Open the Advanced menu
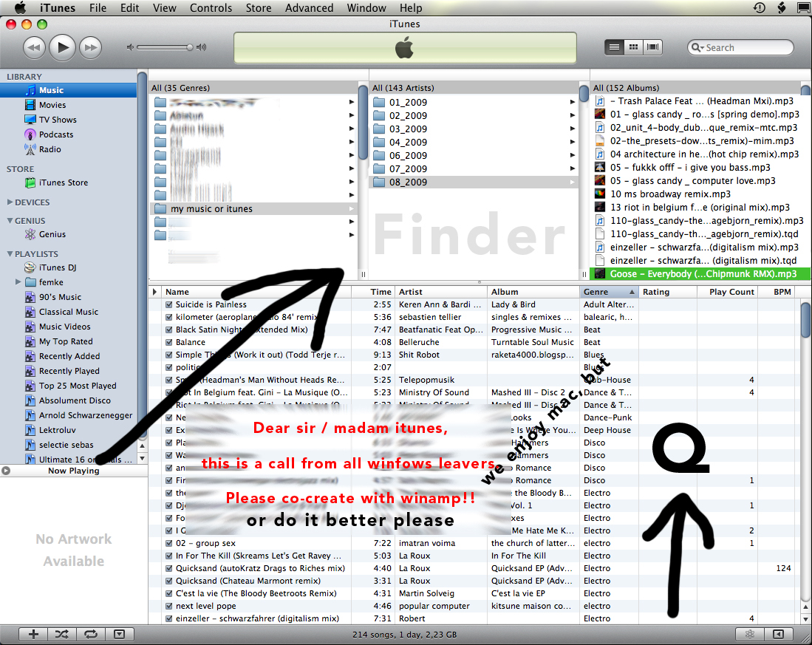 pos(309,8)
